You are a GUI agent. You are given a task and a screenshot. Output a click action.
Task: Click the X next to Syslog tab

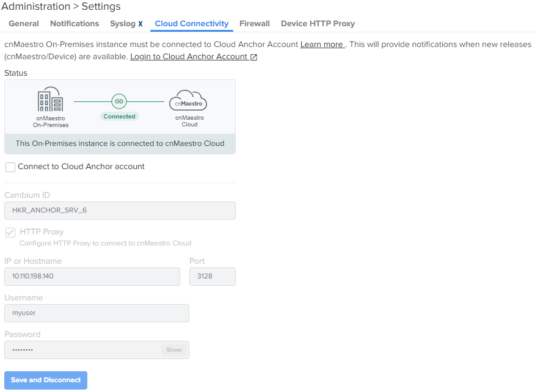pyautogui.click(x=140, y=24)
